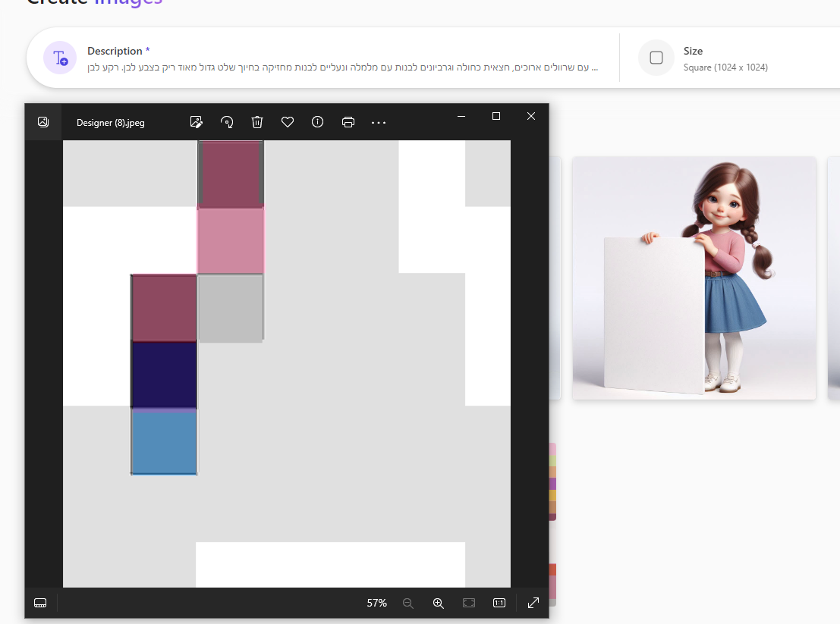Click the zoom in magnifier
840x624 pixels.
(x=438, y=603)
